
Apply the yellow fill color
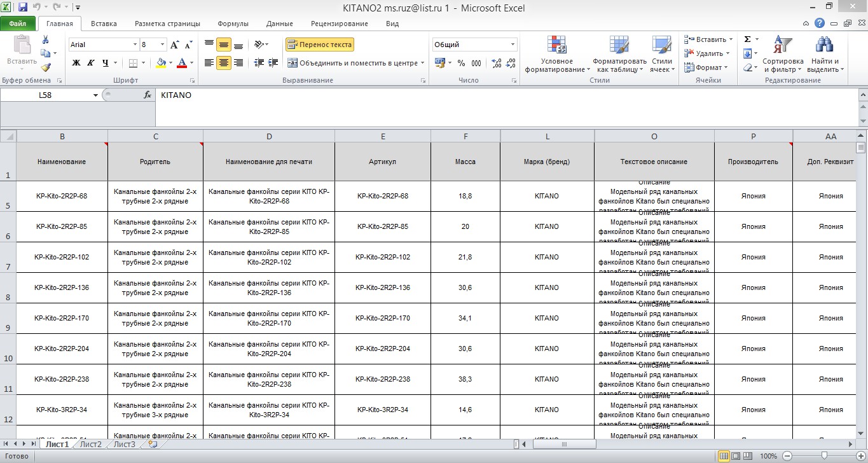[160, 63]
